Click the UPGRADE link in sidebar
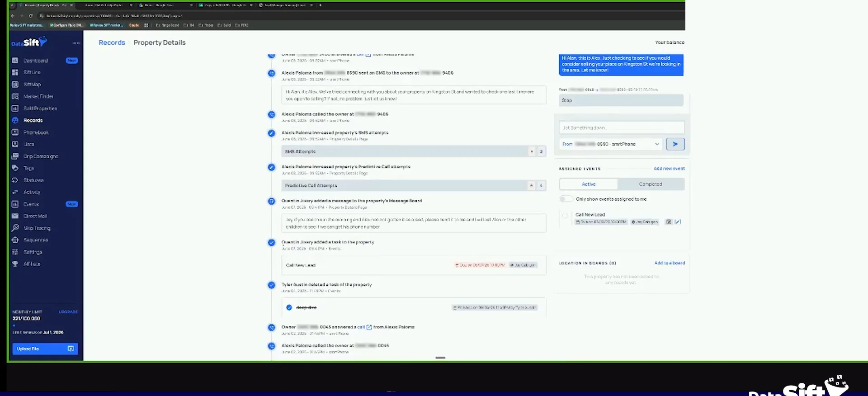The height and width of the screenshot is (396, 868). tap(68, 312)
